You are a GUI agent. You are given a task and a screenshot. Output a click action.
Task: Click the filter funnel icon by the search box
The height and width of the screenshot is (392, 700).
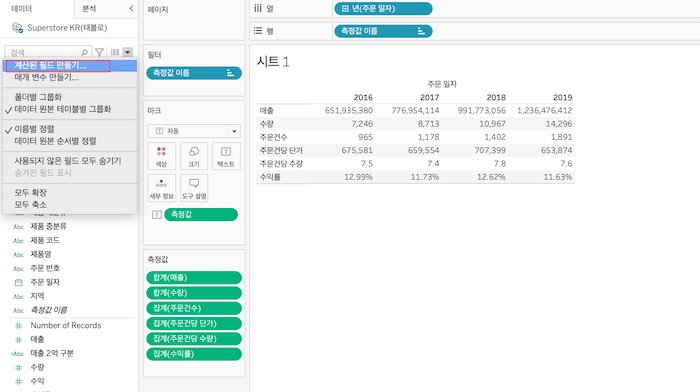[100, 52]
